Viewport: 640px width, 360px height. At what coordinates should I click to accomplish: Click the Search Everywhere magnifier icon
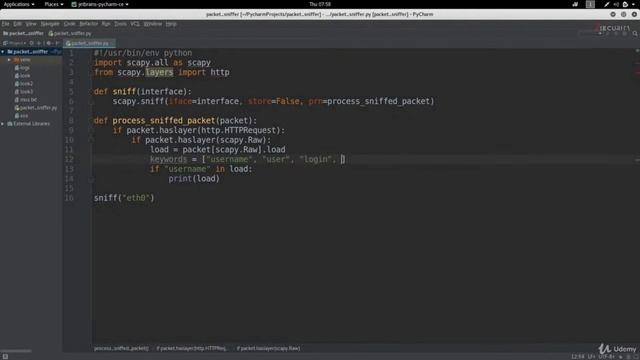point(635,34)
